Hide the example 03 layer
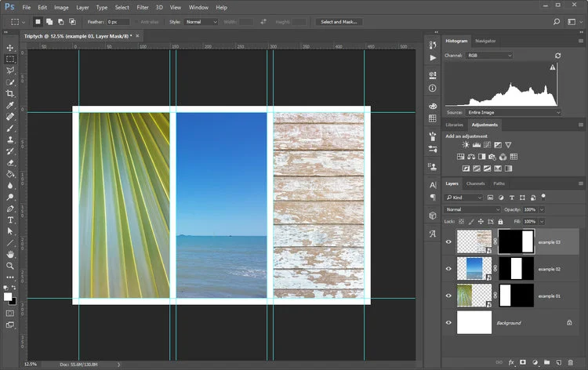Viewport: 588px width, 370px height. [448, 242]
